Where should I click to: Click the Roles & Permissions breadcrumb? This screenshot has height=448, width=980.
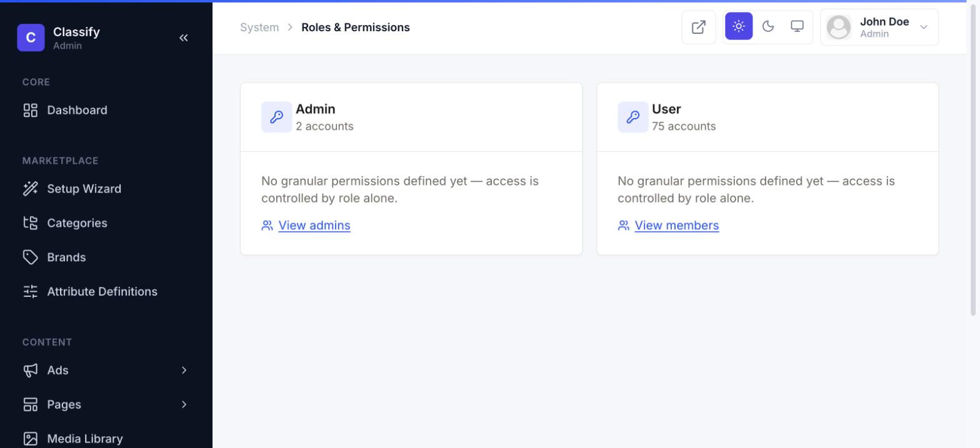tap(356, 27)
